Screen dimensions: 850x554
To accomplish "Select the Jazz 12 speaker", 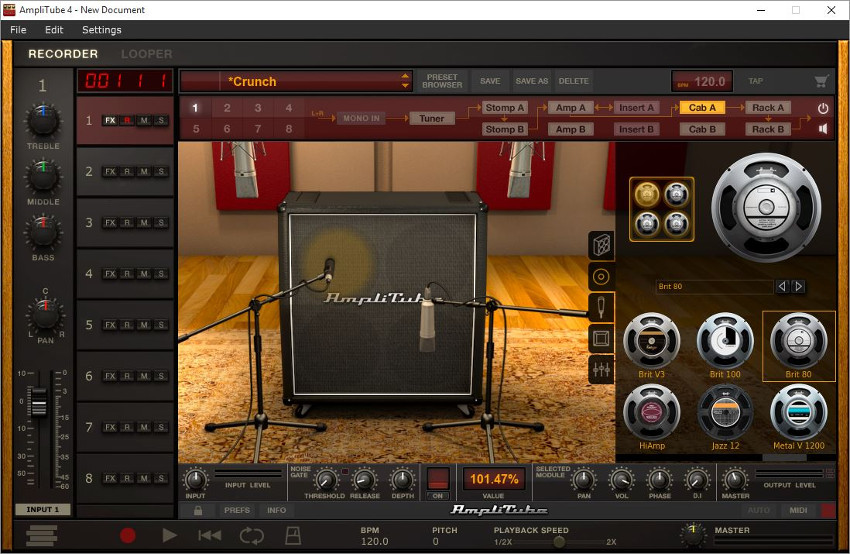I will (x=725, y=416).
